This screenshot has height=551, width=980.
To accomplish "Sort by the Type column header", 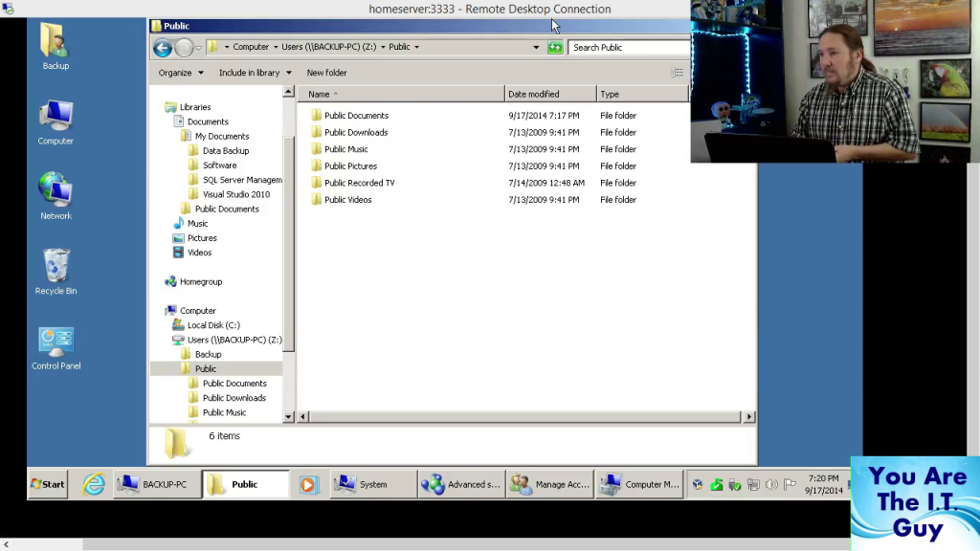I will pos(642,95).
